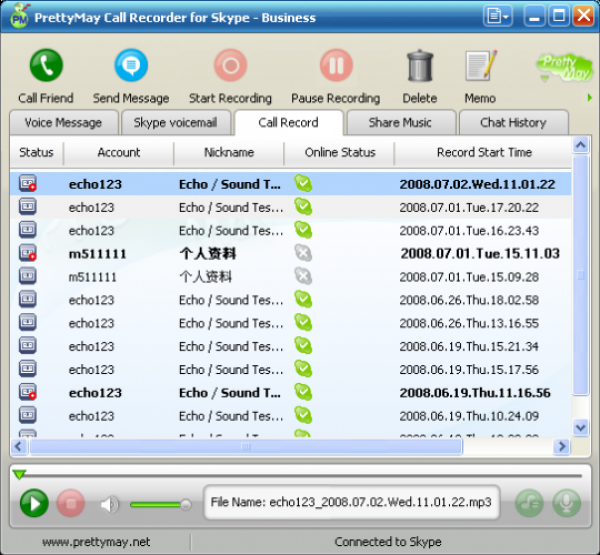Image resolution: width=600 pixels, height=555 pixels.
Task: Select the bold echo123 account in the top row
Action: [x=95, y=184]
